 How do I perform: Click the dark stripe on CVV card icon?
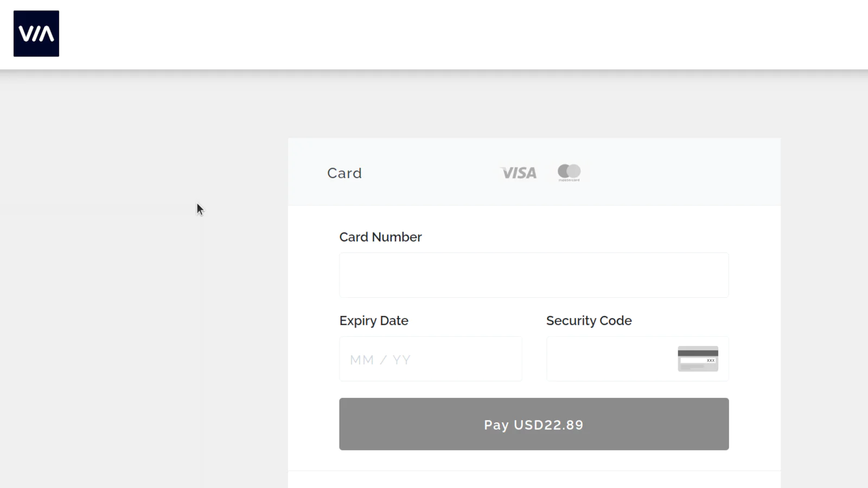click(x=698, y=353)
